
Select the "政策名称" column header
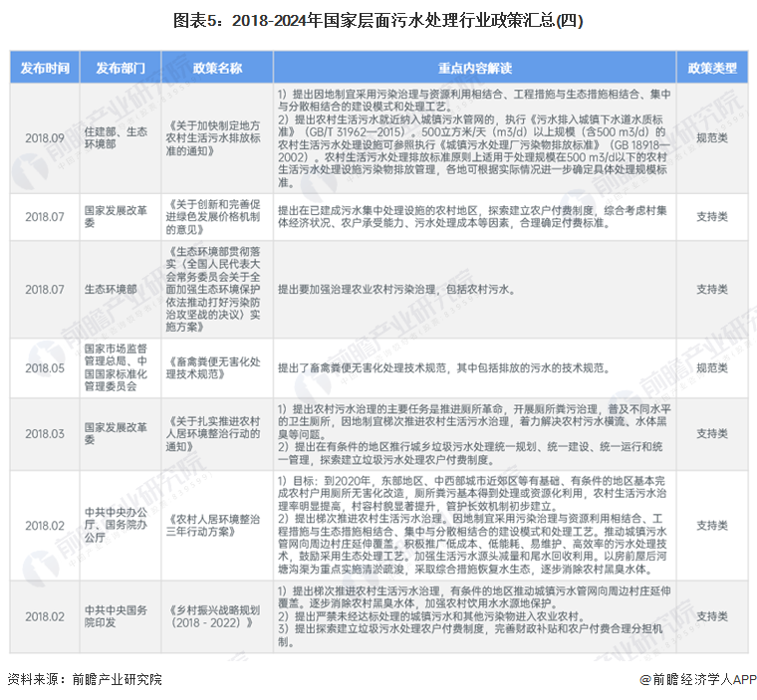point(217,68)
